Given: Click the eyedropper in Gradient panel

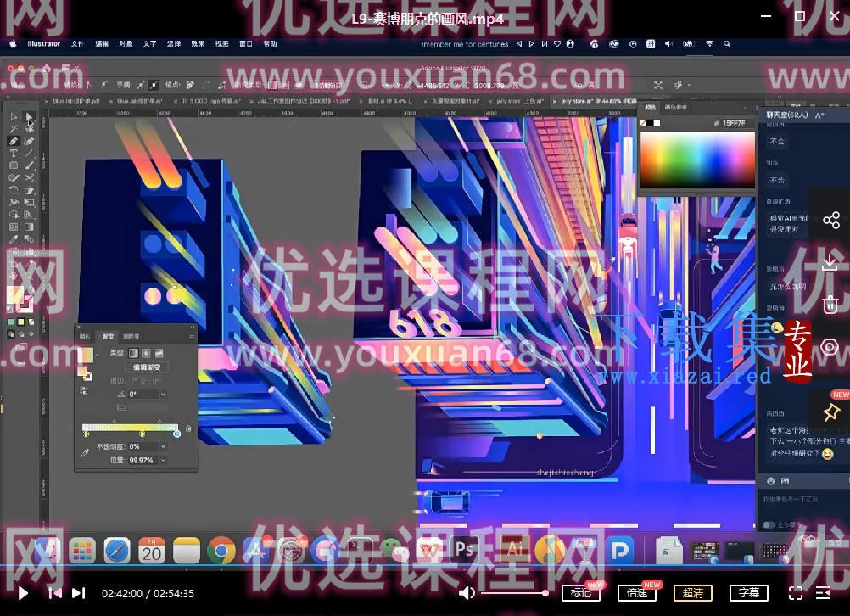Looking at the screenshot, I should [84, 453].
